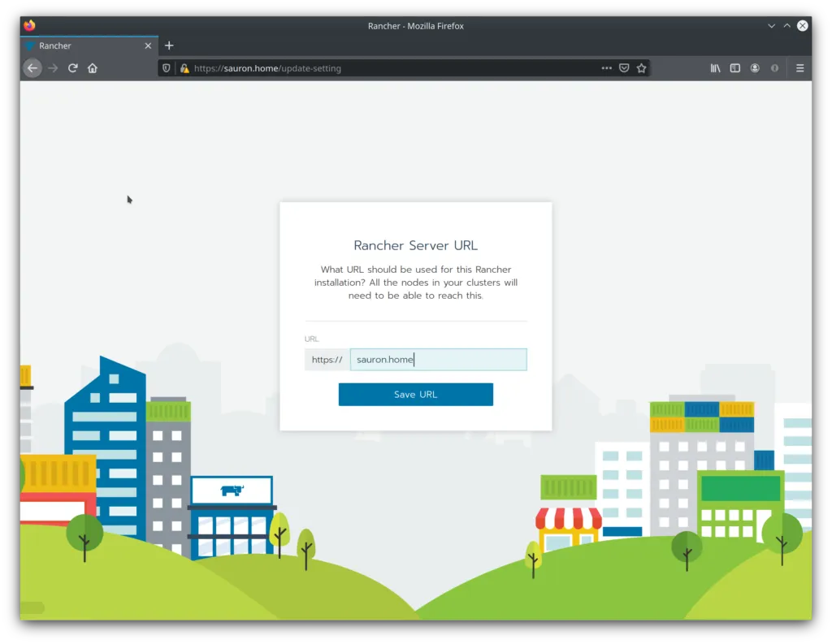Click the URL field containing sauron.home

pyautogui.click(x=438, y=360)
